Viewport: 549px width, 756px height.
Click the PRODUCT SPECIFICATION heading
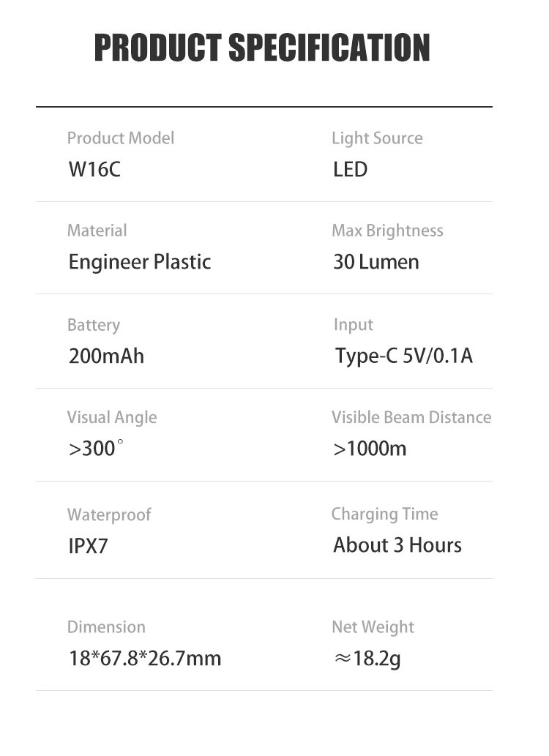tap(262, 48)
